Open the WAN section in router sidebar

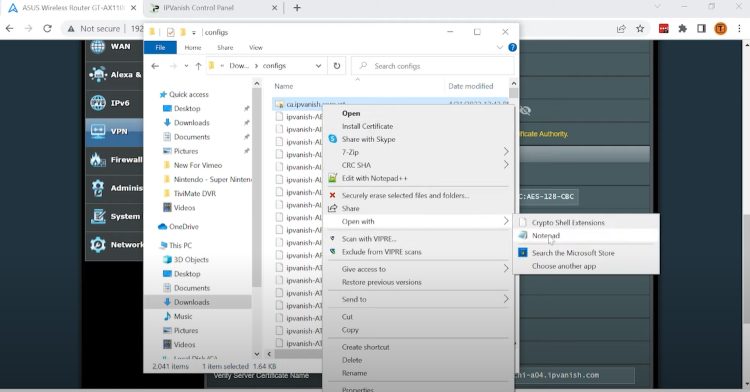tap(114, 47)
